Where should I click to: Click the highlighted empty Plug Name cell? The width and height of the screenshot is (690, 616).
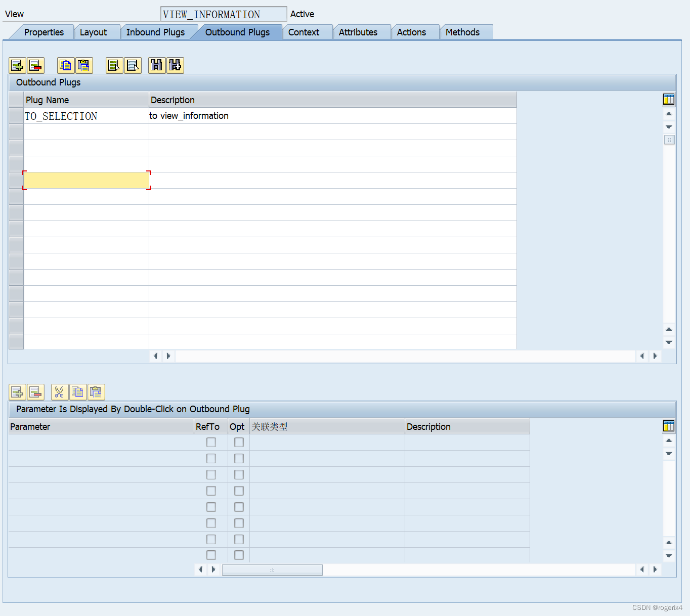pos(87,181)
